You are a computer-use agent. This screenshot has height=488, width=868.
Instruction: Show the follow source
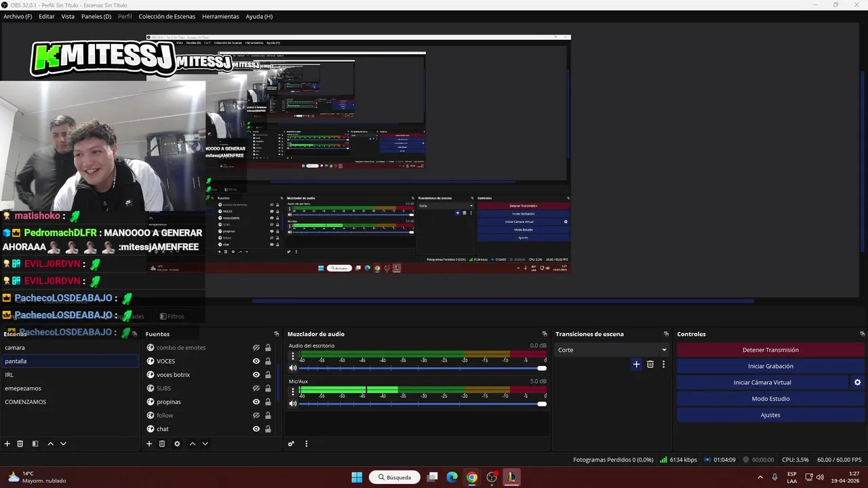pyautogui.click(x=256, y=415)
